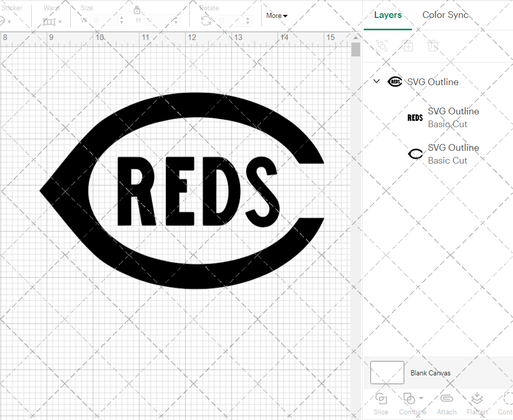Select the Layers tab

tap(388, 15)
